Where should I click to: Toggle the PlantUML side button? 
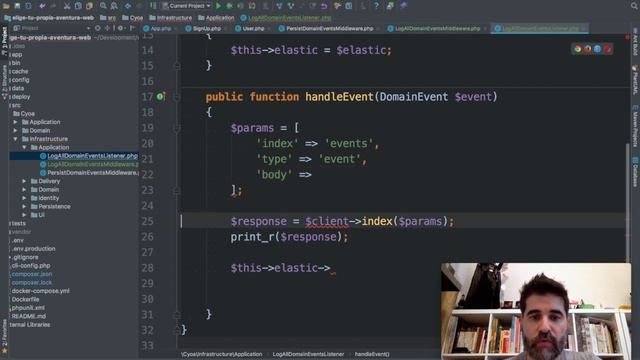click(x=635, y=80)
